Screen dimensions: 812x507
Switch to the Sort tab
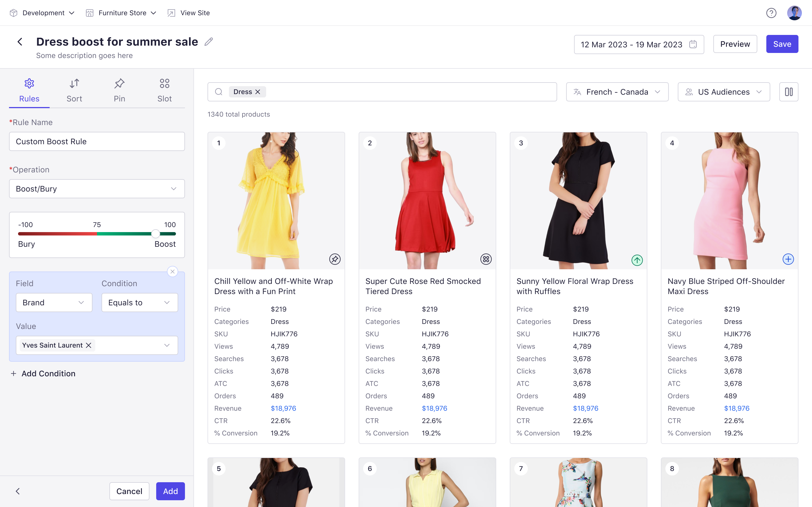pos(74,90)
